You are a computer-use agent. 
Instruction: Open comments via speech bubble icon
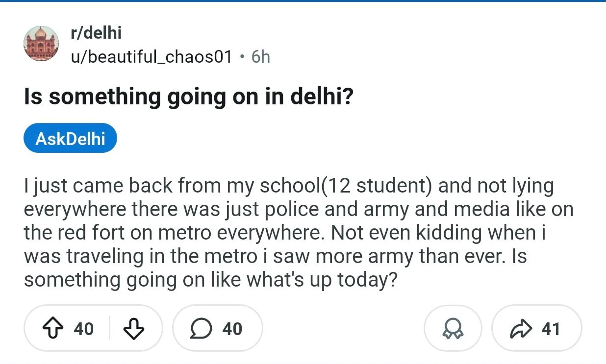(x=200, y=329)
